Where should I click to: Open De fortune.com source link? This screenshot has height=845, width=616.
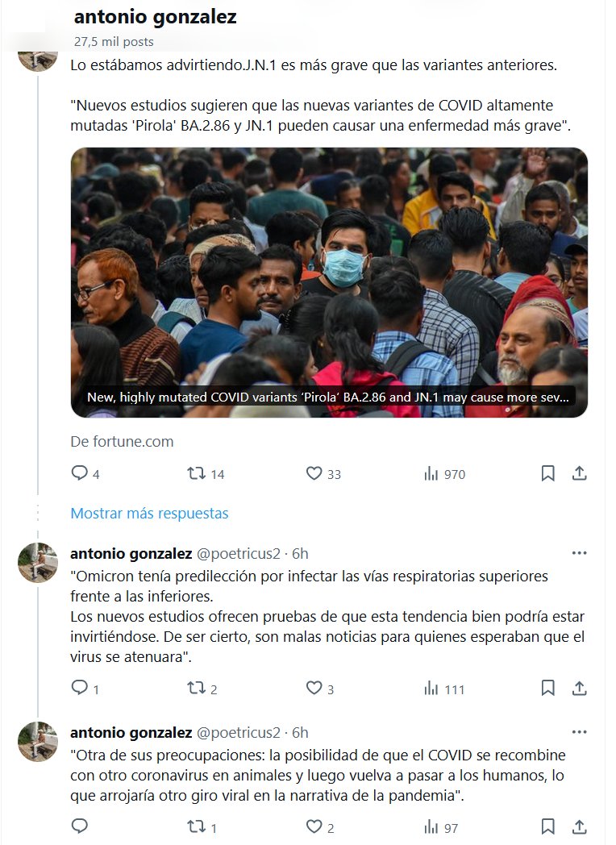[122, 442]
